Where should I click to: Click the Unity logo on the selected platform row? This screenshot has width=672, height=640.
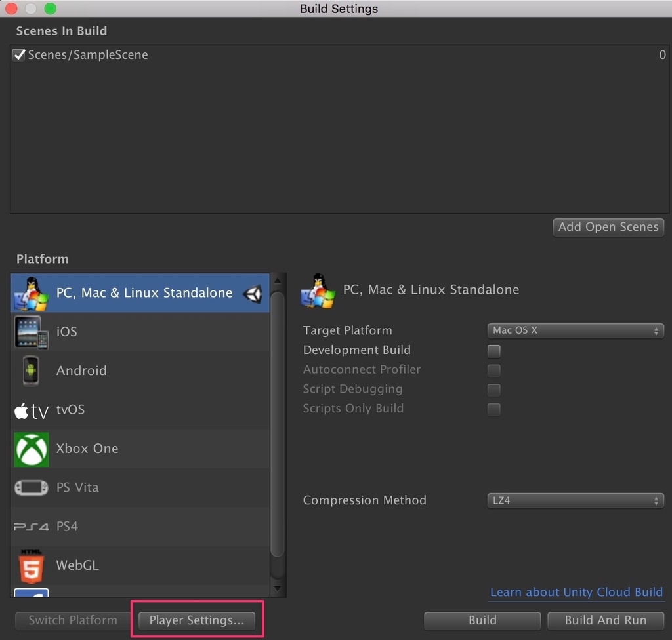tap(253, 293)
